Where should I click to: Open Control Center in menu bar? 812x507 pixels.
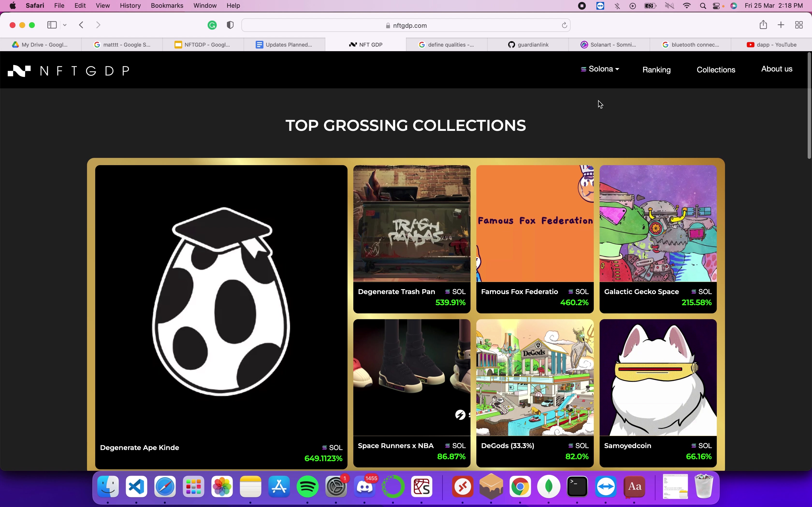tap(716, 6)
